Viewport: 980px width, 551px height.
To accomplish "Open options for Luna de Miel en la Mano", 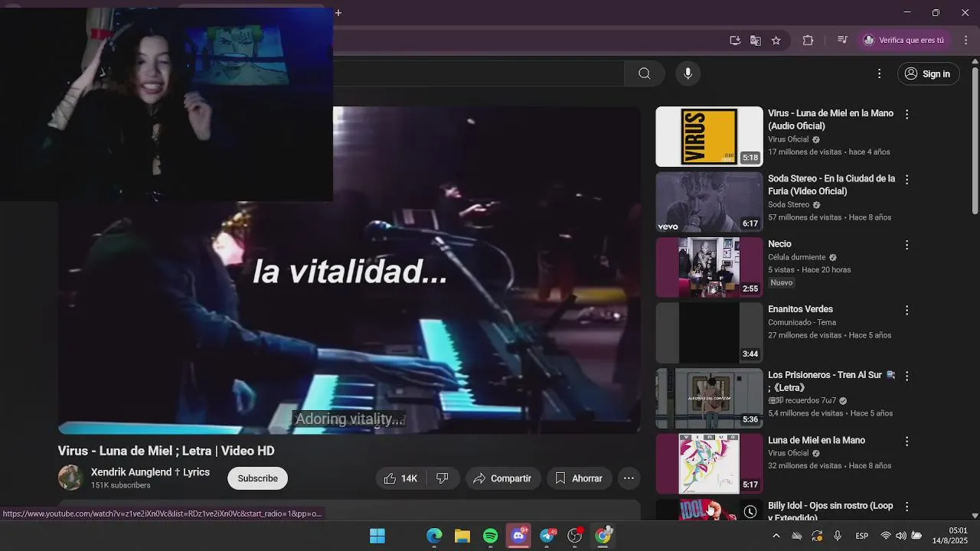I will tap(907, 442).
